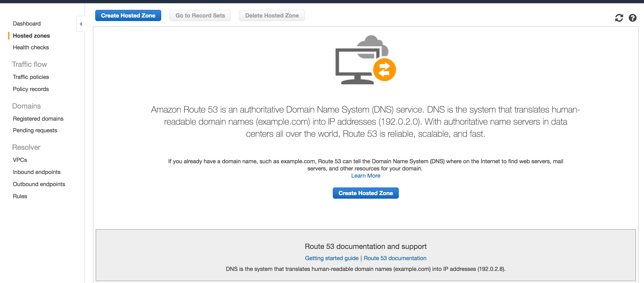Open Resolver VPCs
Viewport: 644px width, 283px height.
[20, 160]
